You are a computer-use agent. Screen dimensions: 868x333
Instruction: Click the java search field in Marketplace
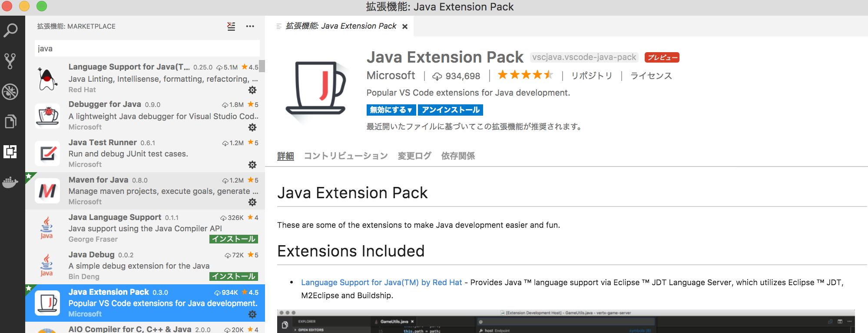coord(147,48)
